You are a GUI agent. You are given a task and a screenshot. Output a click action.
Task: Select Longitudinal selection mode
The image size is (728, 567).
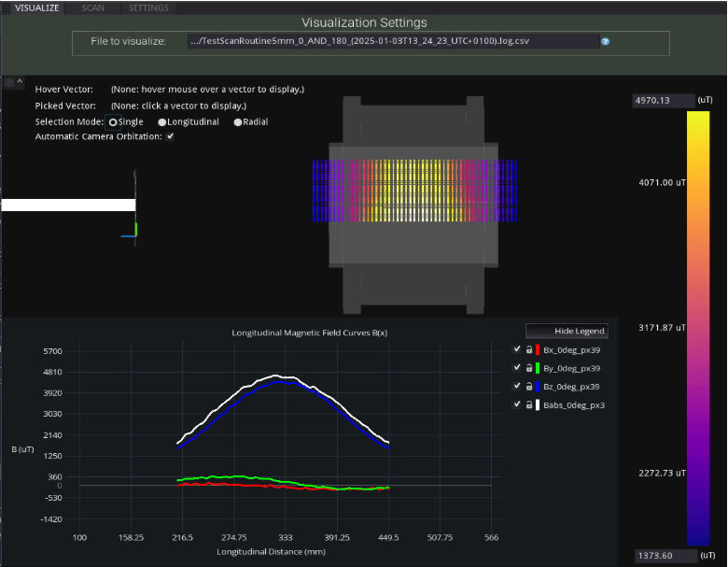click(162, 122)
